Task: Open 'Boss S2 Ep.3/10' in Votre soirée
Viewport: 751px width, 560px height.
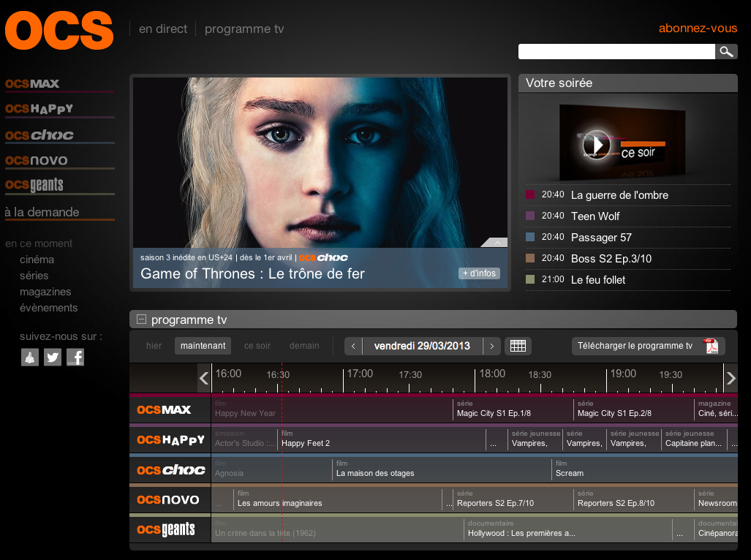Action: (611, 259)
